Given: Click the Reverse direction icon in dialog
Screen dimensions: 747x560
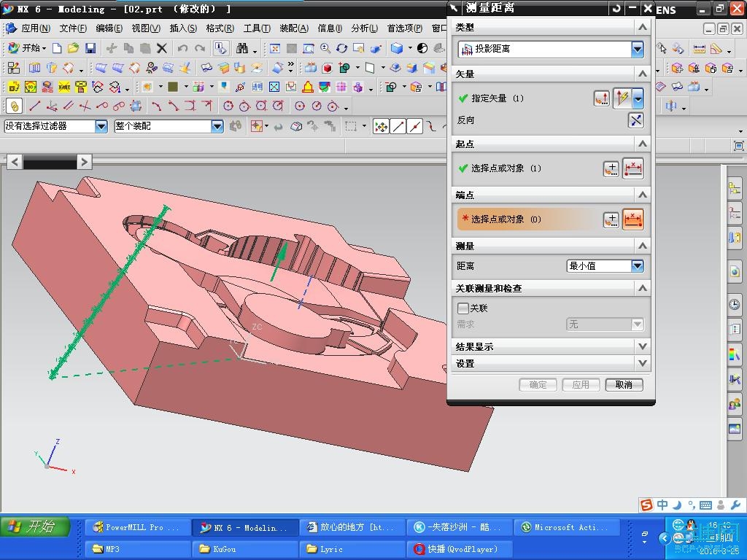Looking at the screenshot, I should pos(636,120).
